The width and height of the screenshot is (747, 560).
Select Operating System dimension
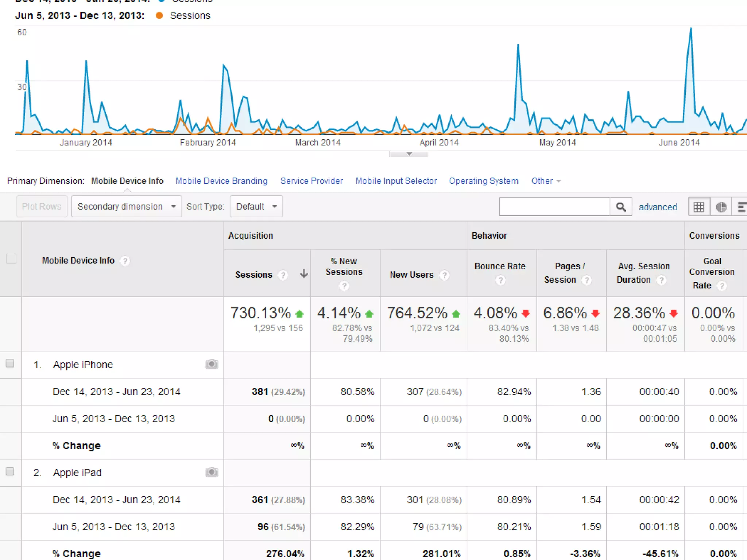pyautogui.click(x=483, y=181)
